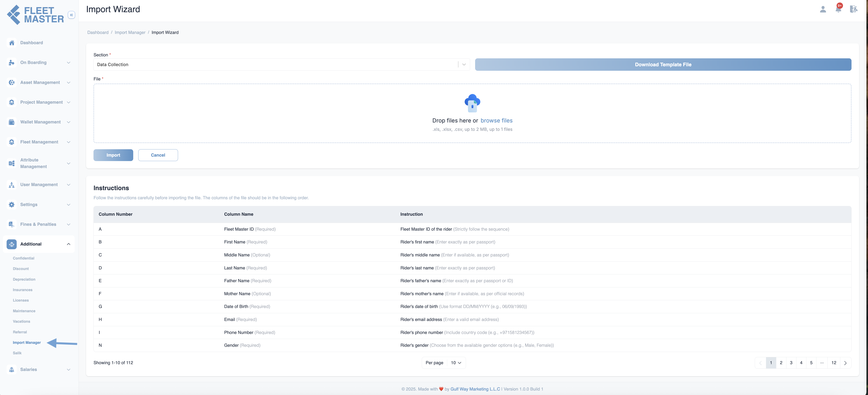Expand the Attribute Management chevron
This screenshot has width=868, height=395.
click(x=69, y=163)
